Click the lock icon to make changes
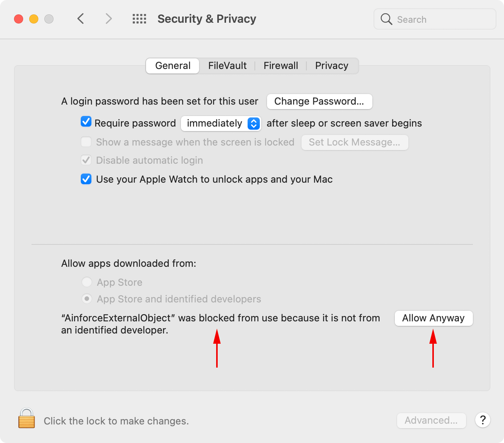Viewport: 504px width, 443px height. 27,419
